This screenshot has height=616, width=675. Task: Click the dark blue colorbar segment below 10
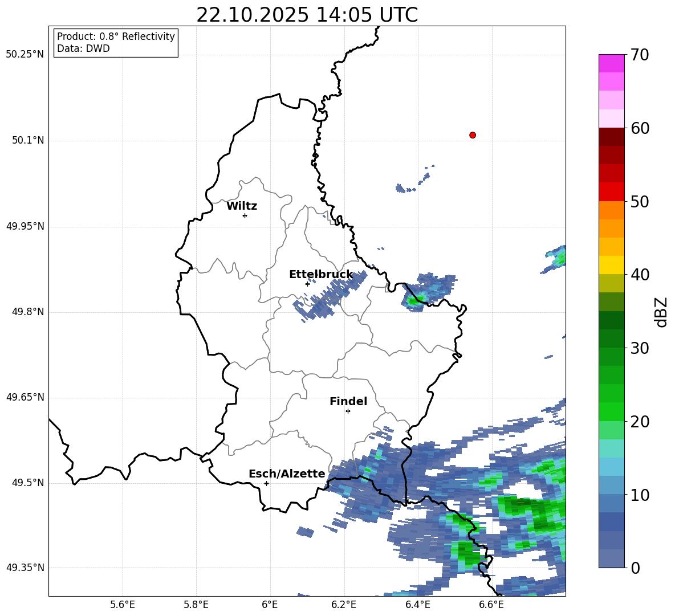611,521
